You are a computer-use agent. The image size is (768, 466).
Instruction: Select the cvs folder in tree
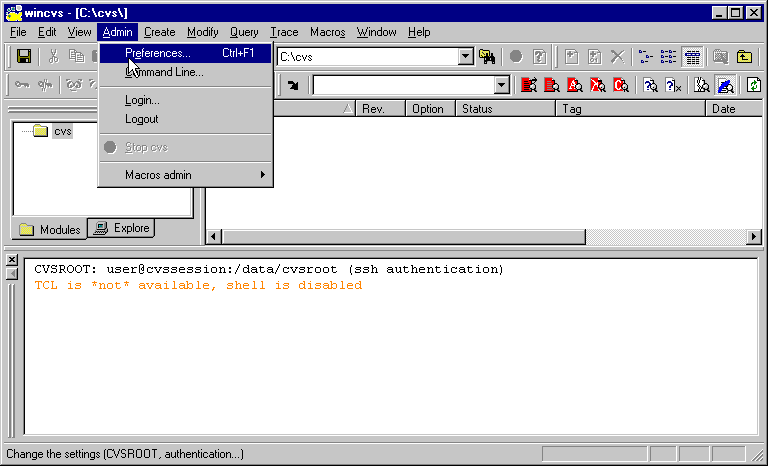(x=62, y=131)
